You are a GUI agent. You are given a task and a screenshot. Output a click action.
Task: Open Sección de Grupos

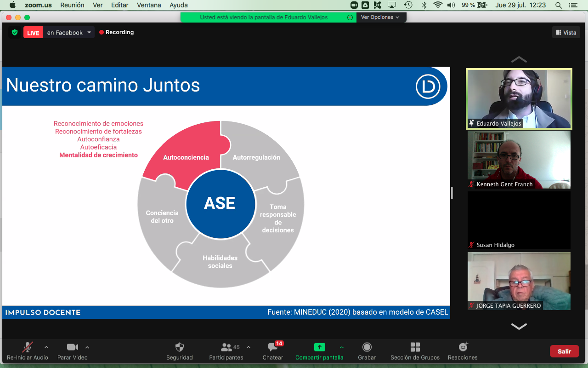pyautogui.click(x=415, y=347)
